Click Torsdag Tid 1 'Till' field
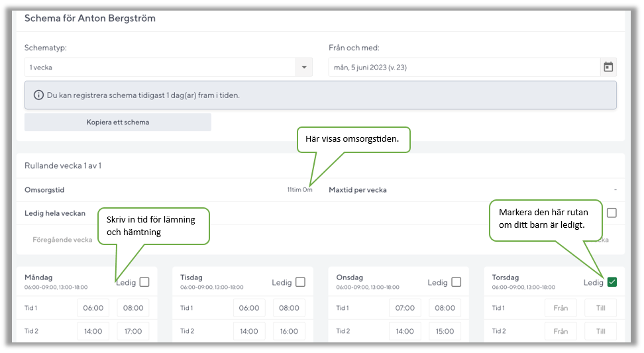This screenshot has width=644, height=353. (601, 308)
